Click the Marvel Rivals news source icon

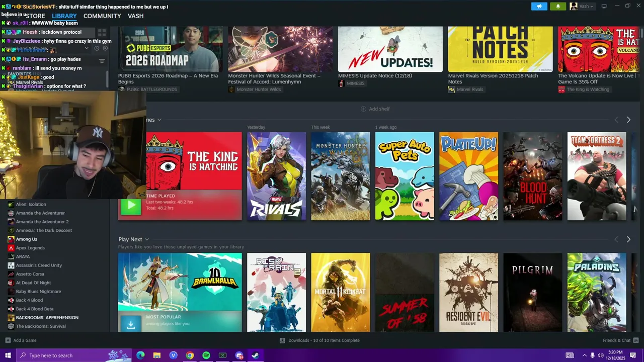point(451,89)
